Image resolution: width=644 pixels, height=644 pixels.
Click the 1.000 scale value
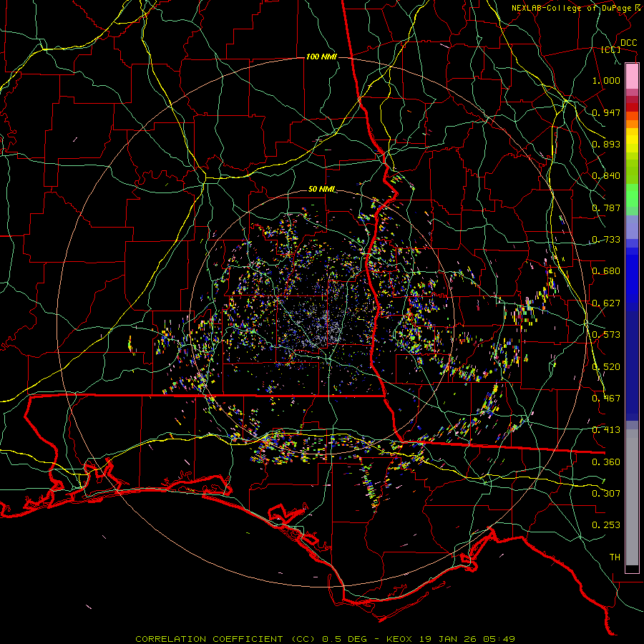tap(606, 80)
